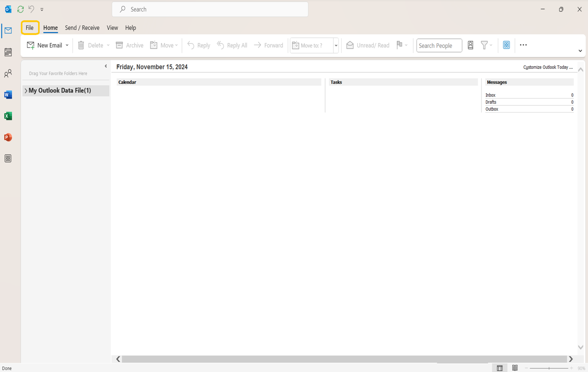This screenshot has width=588, height=372.
Task: Expand the My Outlook Data File folder
Action: (x=26, y=91)
